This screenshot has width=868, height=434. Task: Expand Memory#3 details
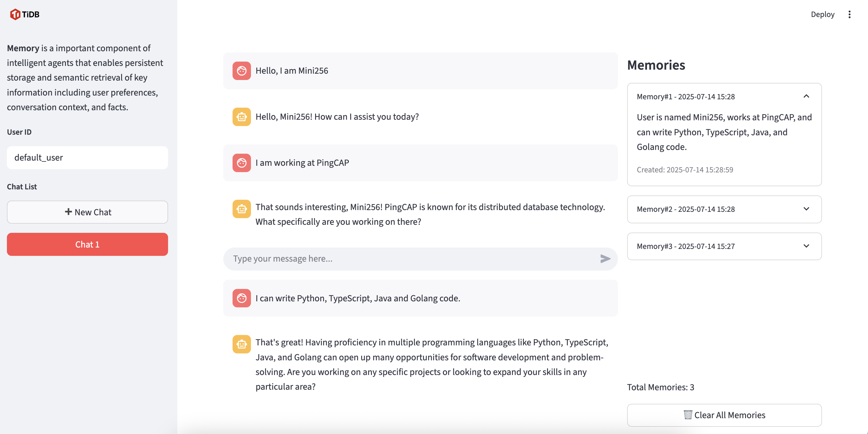coord(806,246)
